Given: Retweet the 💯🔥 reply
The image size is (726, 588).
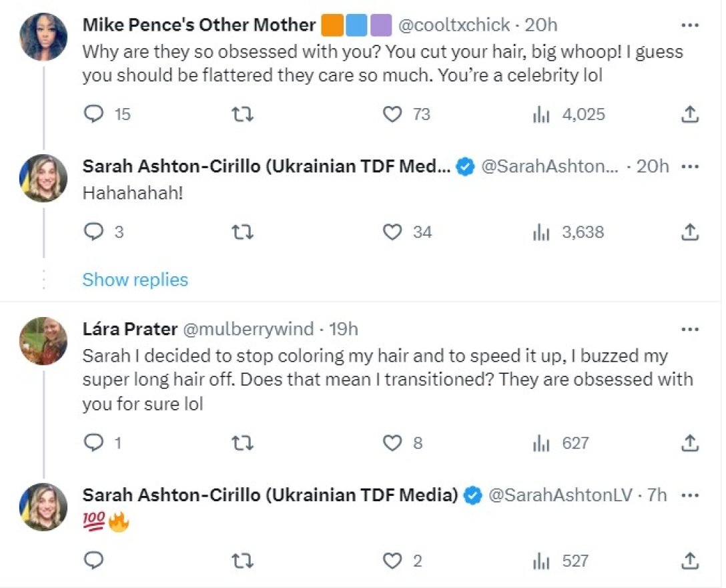Looking at the screenshot, I should click(x=243, y=561).
